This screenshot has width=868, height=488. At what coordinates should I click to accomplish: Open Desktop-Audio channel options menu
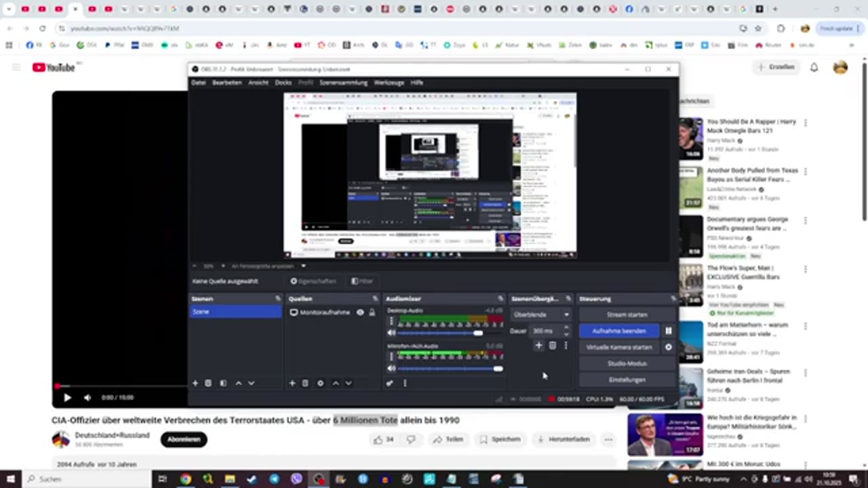[x=391, y=321]
